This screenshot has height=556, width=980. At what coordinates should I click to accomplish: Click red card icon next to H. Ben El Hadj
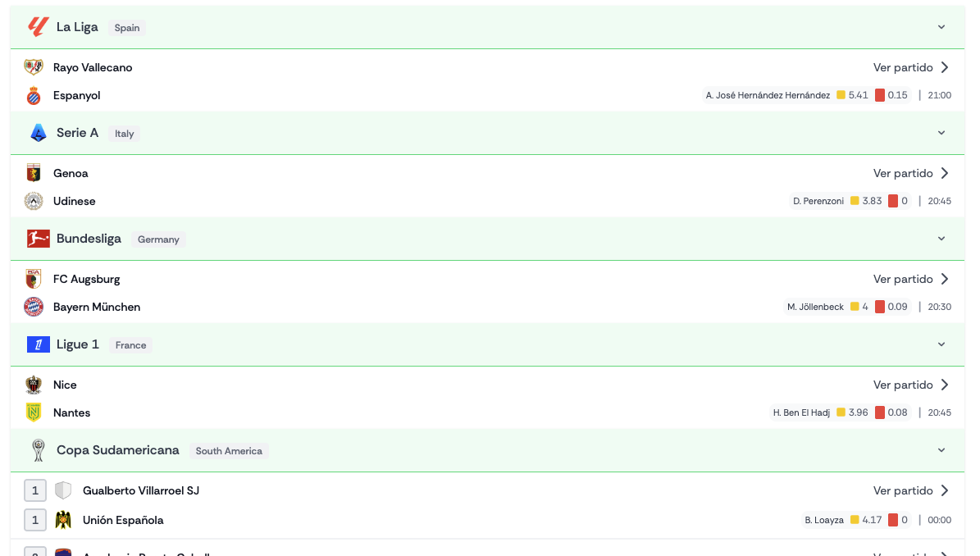[x=879, y=412]
